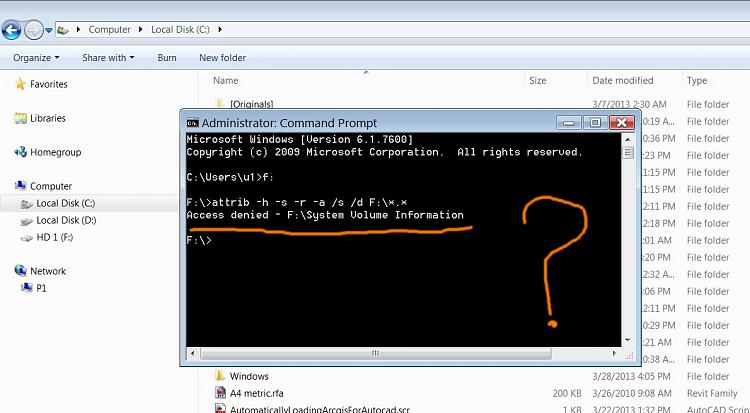This screenshot has height=413, width=750.
Task: Select Local Disk (C:) in the breadcrumb
Action: click(180, 30)
